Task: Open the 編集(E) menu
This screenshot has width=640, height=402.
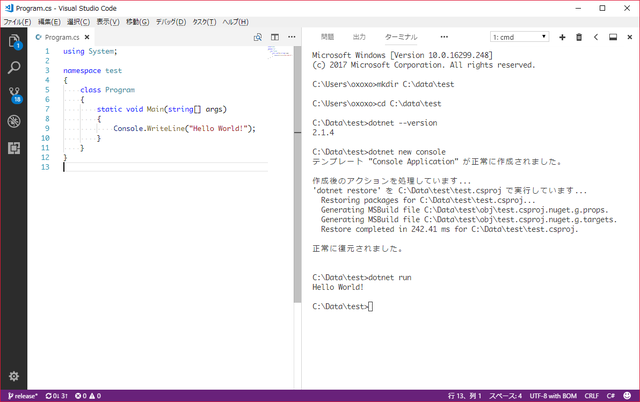Action: pos(49,22)
